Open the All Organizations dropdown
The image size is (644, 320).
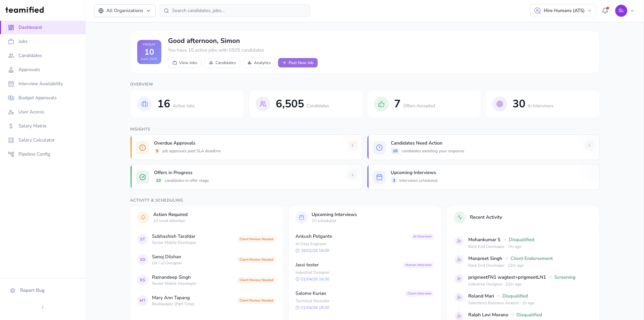124,10
